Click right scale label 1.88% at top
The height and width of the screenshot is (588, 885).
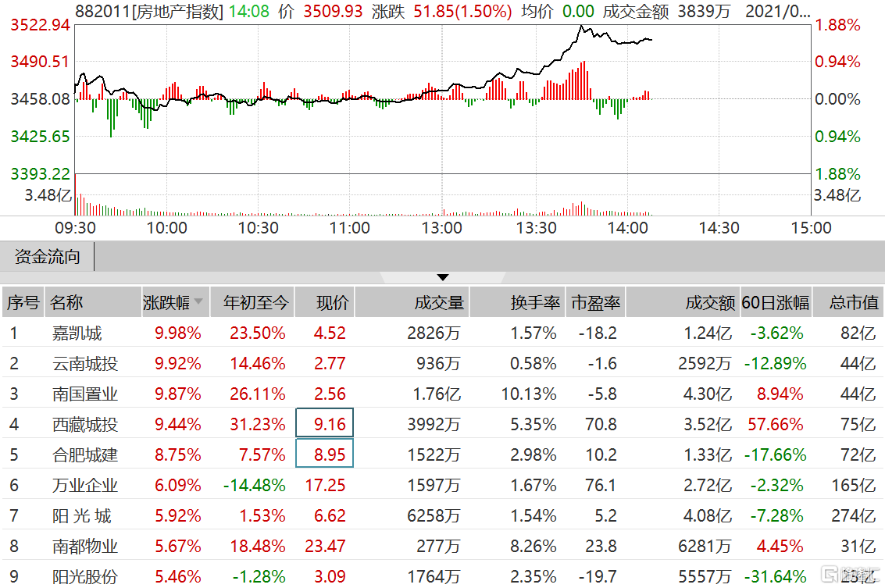pos(837,25)
